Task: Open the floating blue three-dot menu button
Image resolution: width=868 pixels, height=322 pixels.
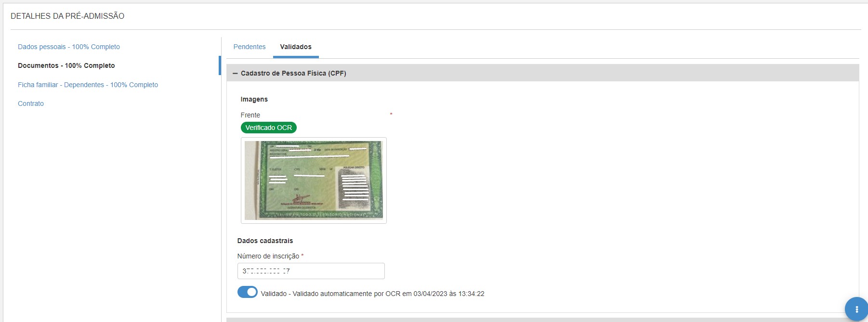Action: (856, 309)
